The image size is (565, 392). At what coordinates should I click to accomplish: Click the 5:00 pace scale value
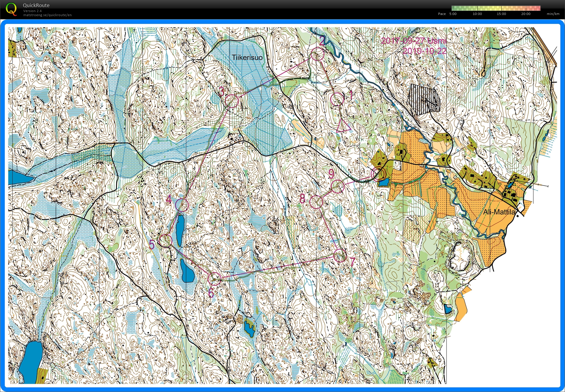(453, 14)
